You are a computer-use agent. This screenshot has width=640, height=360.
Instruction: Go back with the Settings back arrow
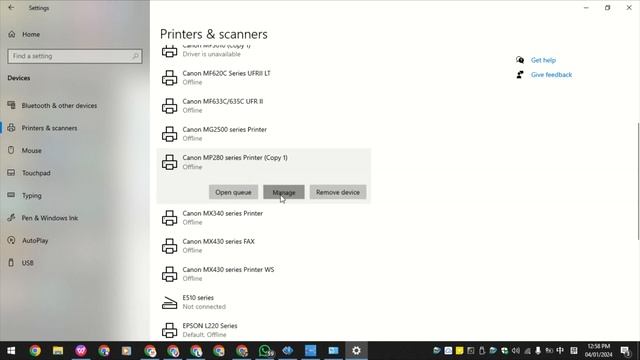11,7
